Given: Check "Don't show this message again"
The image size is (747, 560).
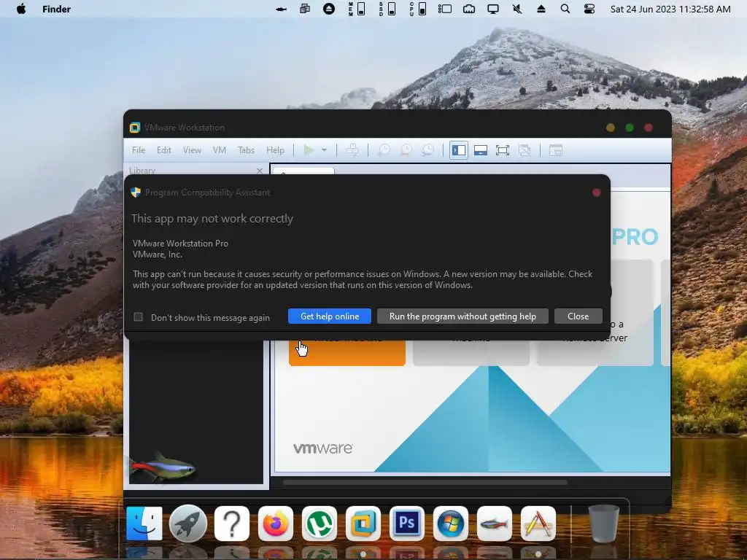Looking at the screenshot, I should (x=138, y=316).
